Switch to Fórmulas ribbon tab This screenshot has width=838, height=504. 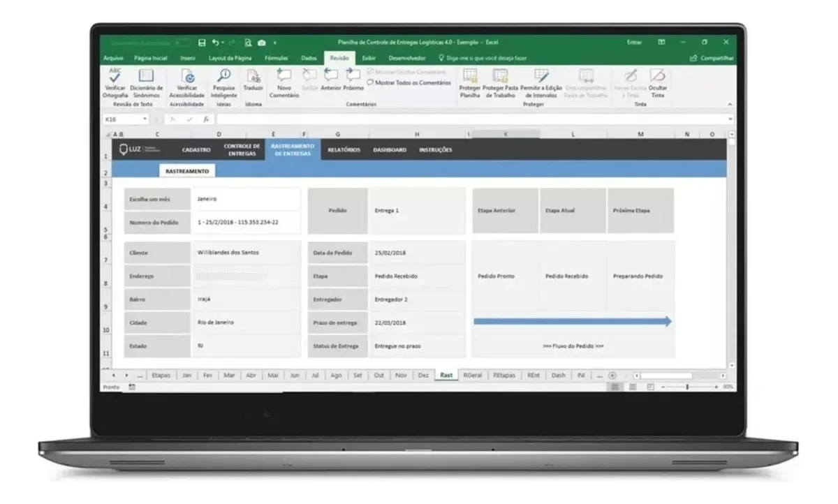[x=277, y=58]
